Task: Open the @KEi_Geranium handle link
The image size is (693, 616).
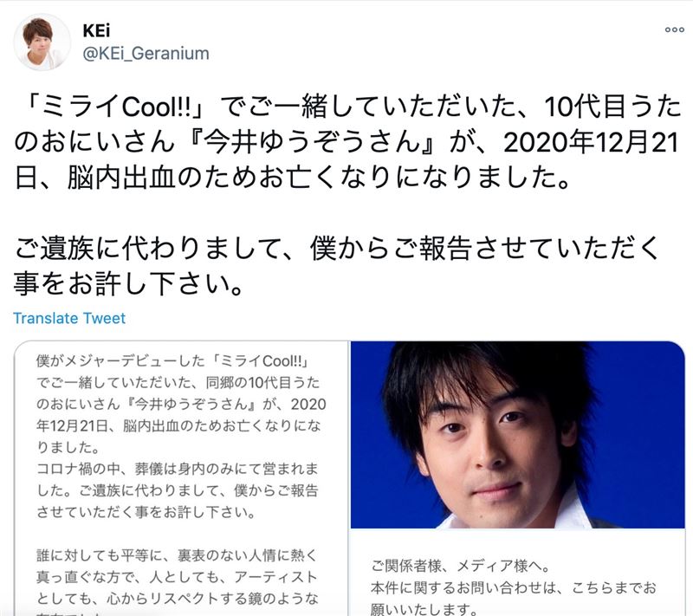Action: tap(146, 54)
